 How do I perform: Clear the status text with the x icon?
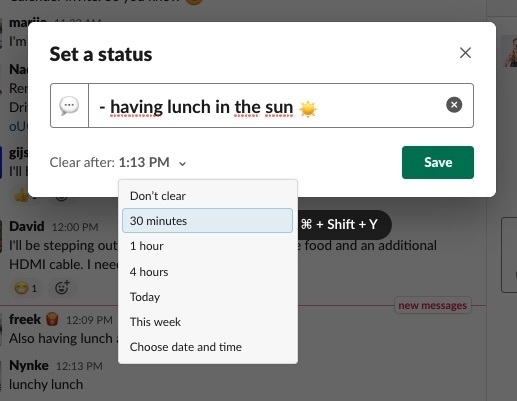click(x=454, y=105)
